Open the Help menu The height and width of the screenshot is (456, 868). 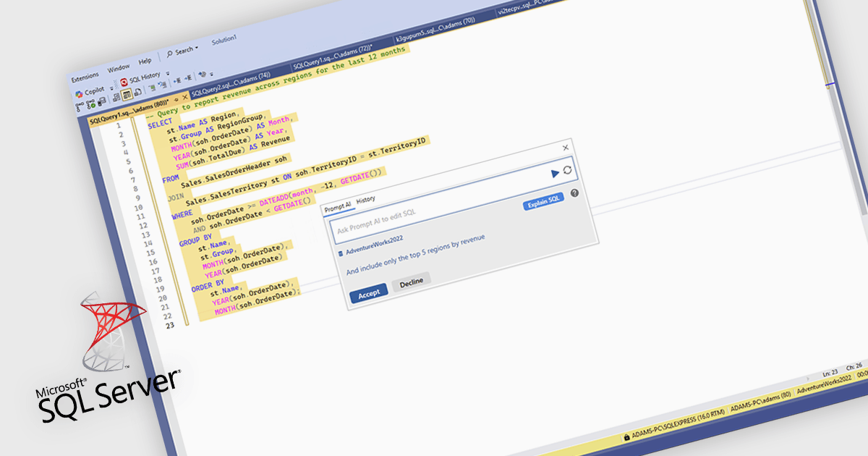pyautogui.click(x=145, y=62)
